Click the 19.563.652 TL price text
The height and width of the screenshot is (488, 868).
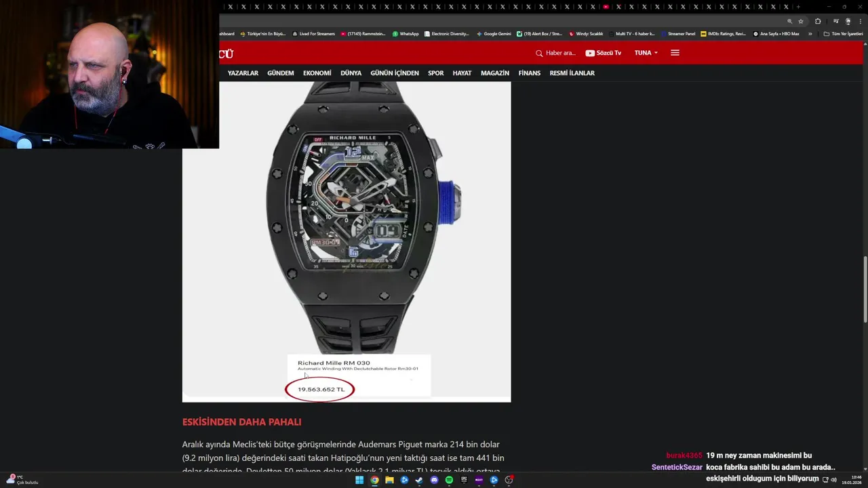tap(321, 390)
